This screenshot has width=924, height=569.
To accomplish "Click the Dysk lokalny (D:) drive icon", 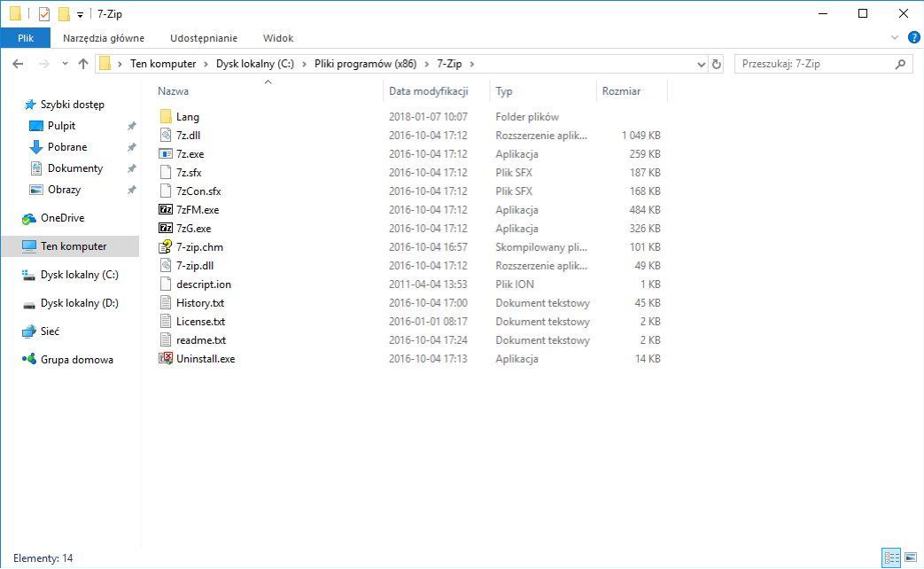I will click(29, 304).
